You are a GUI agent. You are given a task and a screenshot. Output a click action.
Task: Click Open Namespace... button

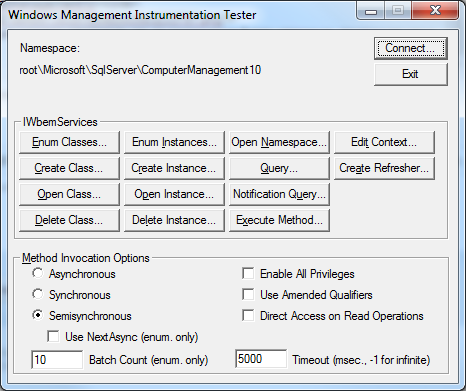(x=279, y=142)
